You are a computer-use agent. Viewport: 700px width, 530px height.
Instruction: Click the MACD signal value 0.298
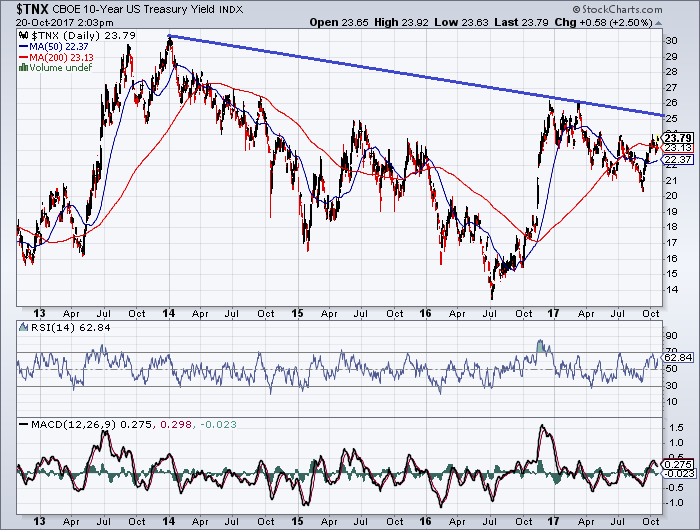[175, 425]
